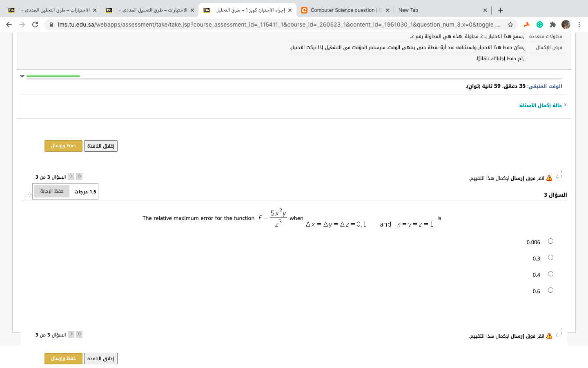Click the back navigation arrow
This screenshot has height=368, width=588.
pyautogui.click(x=9, y=25)
